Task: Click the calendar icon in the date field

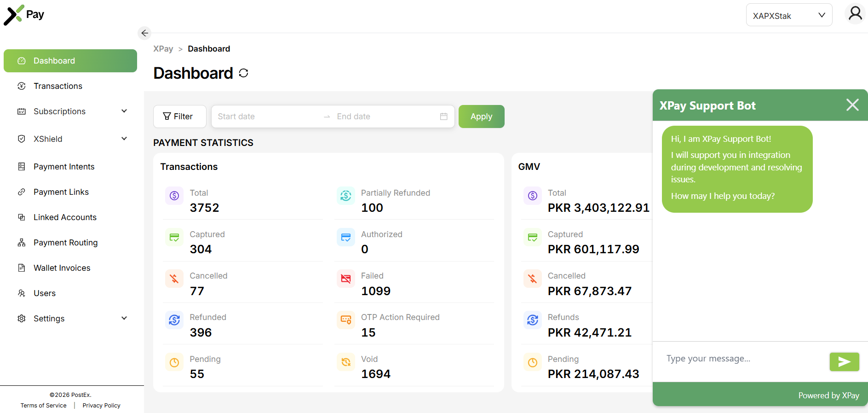Action: [x=443, y=116]
